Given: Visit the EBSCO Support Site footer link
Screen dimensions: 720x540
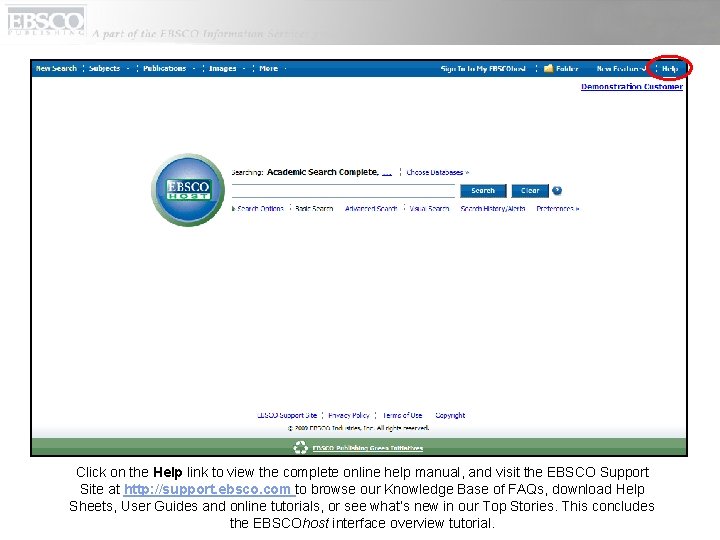Looking at the screenshot, I should [287, 415].
